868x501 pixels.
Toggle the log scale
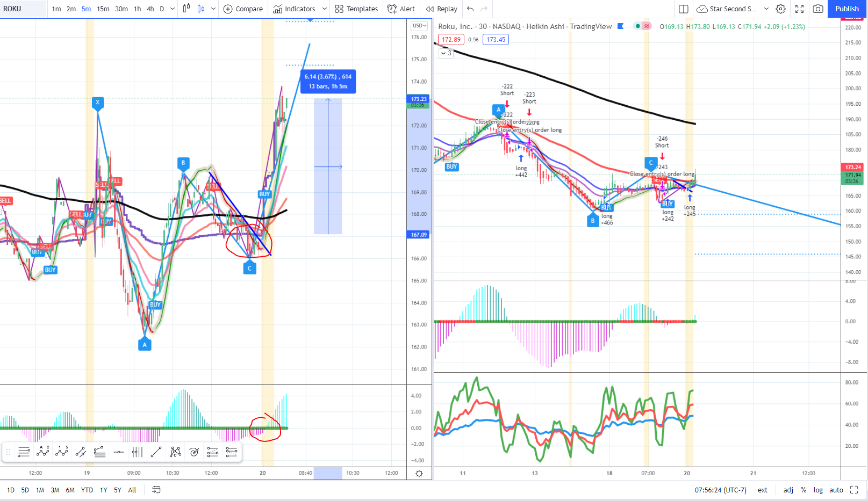[818, 490]
